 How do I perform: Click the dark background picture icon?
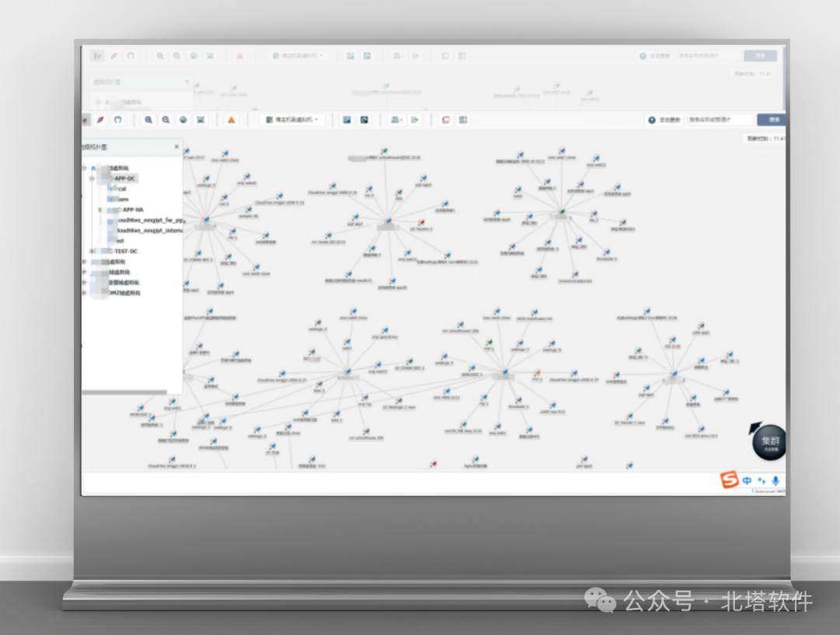pyautogui.click(x=364, y=120)
